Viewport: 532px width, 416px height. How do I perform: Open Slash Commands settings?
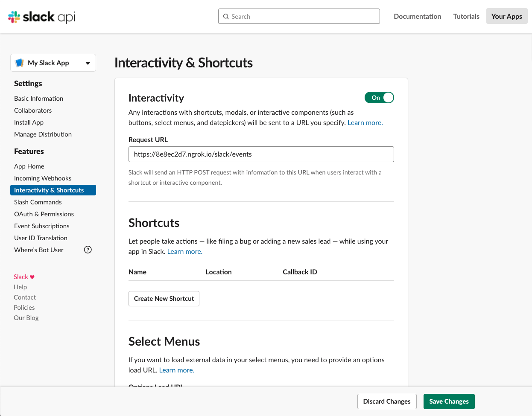point(38,202)
